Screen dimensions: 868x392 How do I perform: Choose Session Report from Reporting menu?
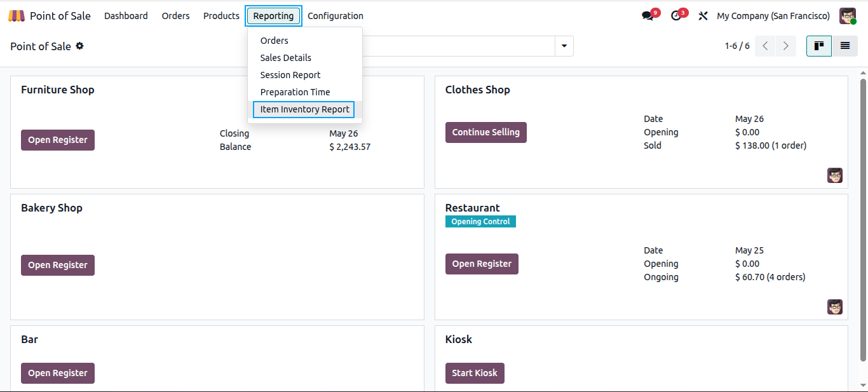click(x=290, y=75)
